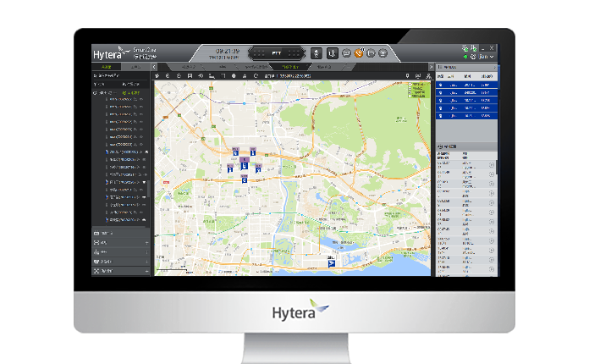589x364 pixels.
Task: Click the round icon right of the orange phone
Action: [371, 53]
